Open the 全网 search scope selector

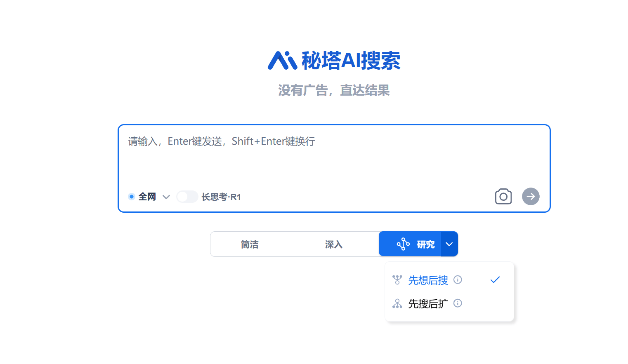[147, 197]
